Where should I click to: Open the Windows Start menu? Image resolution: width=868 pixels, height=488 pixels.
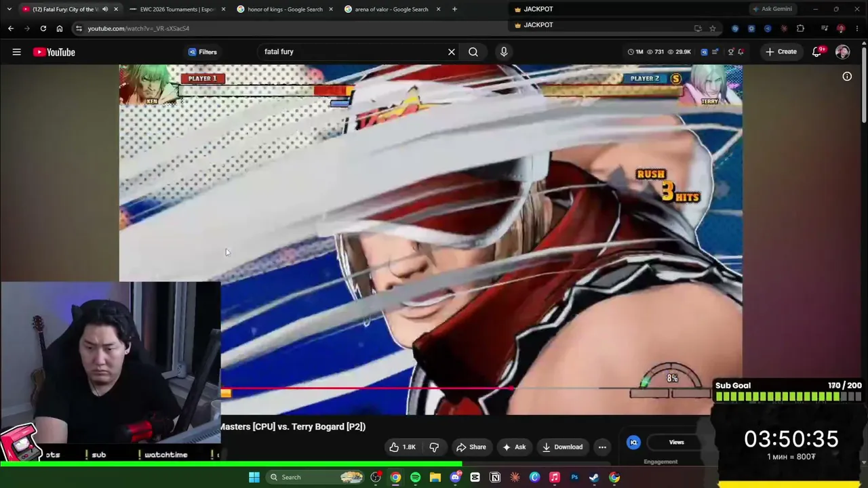pyautogui.click(x=254, y=477)
